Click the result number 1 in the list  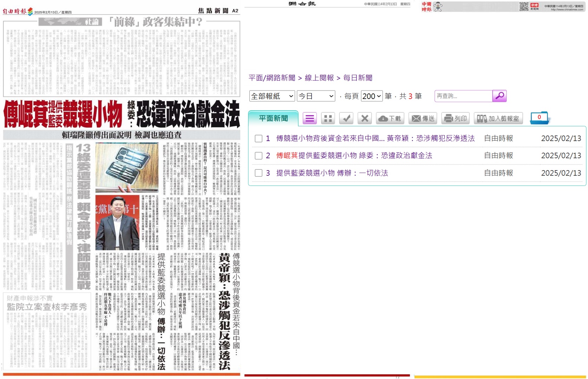pos(268,138)
